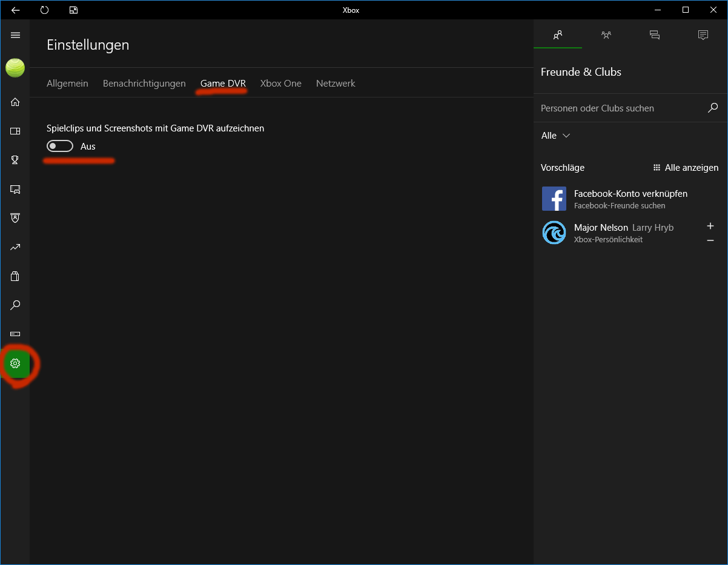Enable the Game DVR recording toggle

60,146
